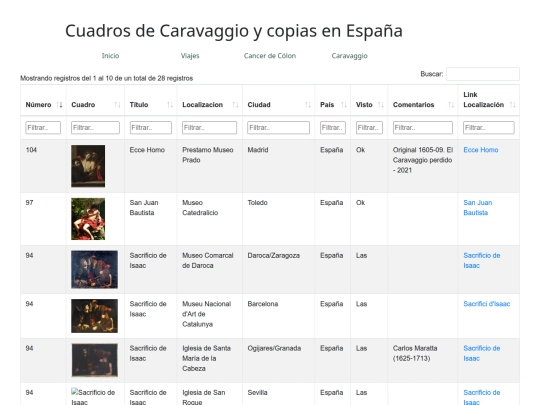The height and width of the screenshot is (405, 540).
Task: Sort by Link Localización sort icon
Action: point(513,105)
